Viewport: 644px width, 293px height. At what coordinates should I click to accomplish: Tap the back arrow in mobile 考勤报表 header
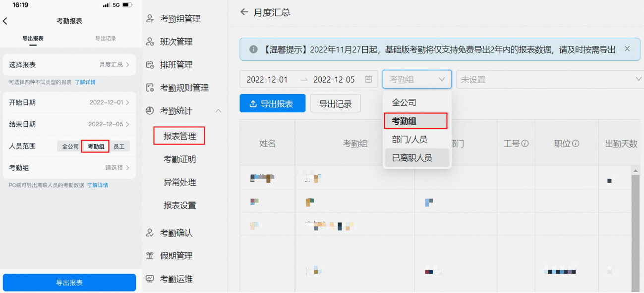tap(5, 21)
